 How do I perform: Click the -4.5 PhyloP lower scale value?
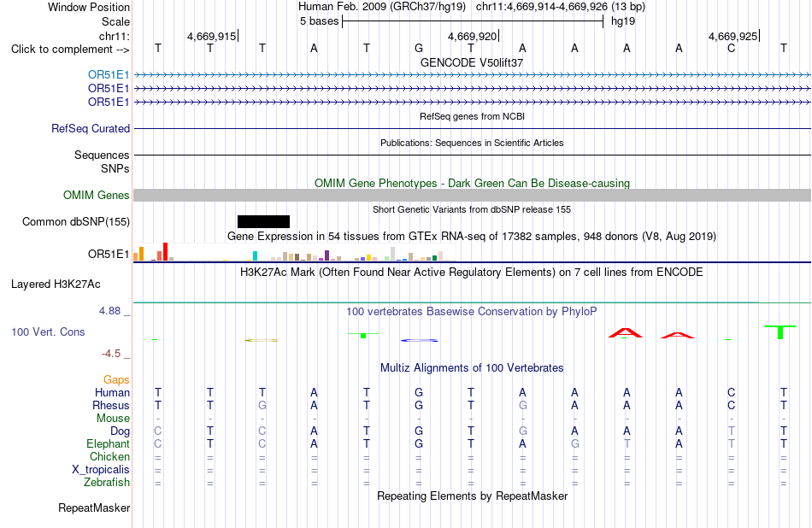click(111, 354)
